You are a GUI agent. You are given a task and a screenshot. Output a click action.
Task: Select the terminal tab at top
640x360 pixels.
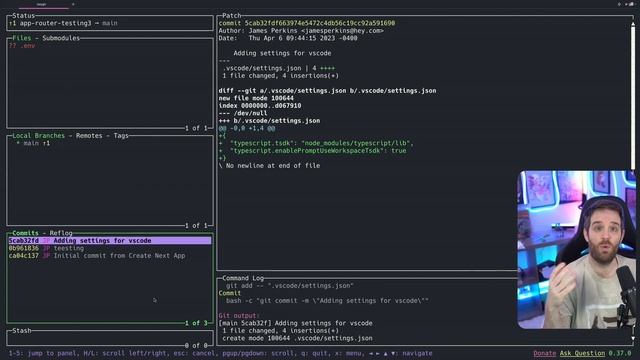(42, 4)
